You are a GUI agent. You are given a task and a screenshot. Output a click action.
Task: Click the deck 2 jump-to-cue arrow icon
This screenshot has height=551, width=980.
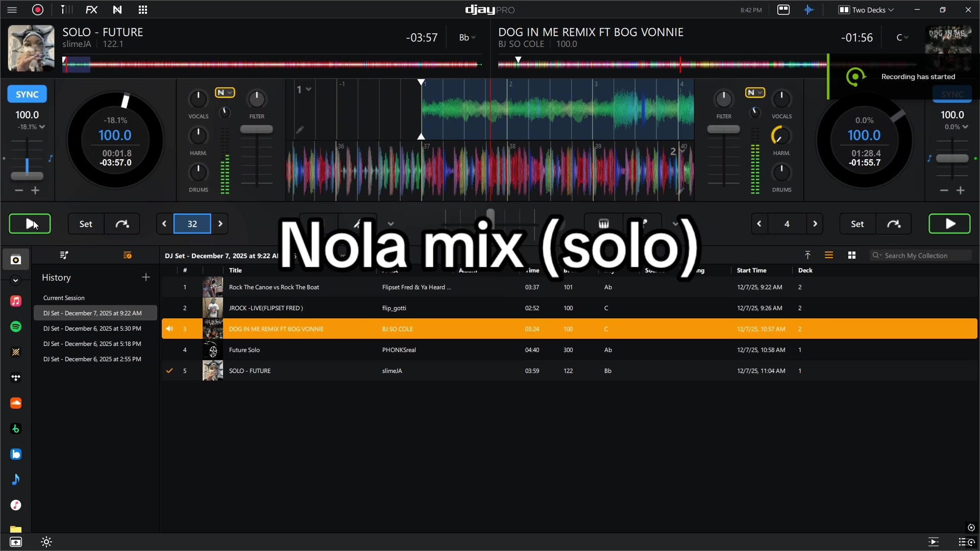point(894,223)
